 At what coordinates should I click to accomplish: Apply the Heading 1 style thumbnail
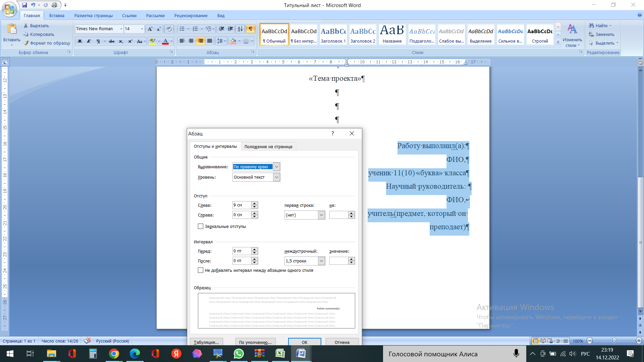click(x=333, y=35)
